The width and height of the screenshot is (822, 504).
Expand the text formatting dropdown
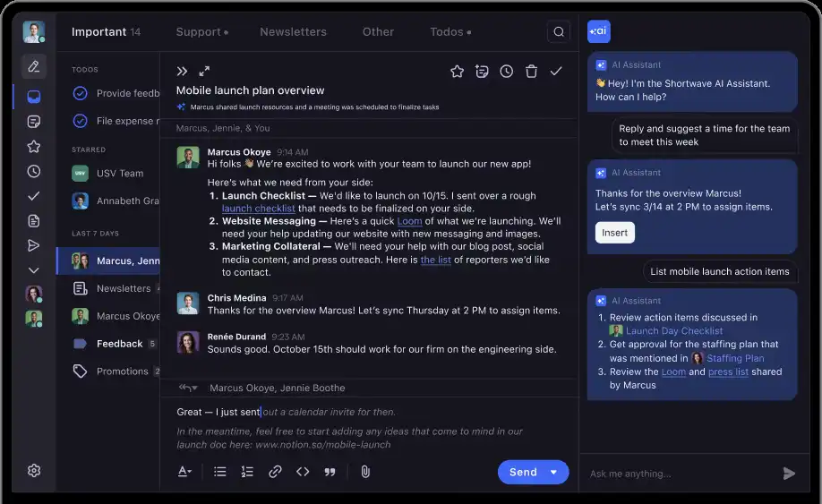pyautogui.click(x=184, y=472)
